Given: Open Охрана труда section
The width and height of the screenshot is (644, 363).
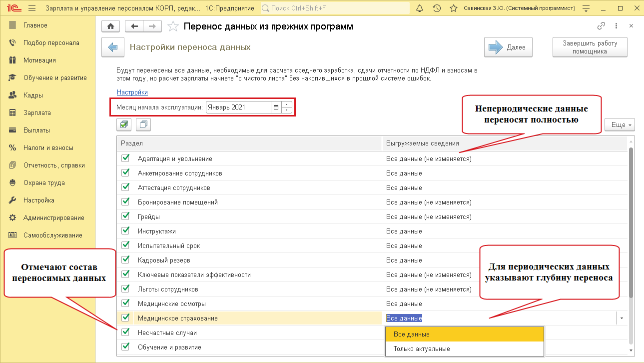Looking at the screenshot, I should (44, 182).
